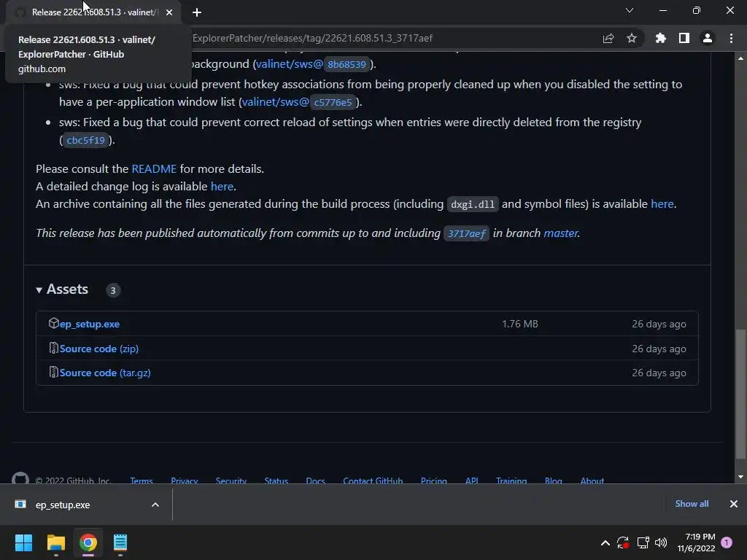Click '26 days ago' in ep_setup.exe row

tap(659, 324)
